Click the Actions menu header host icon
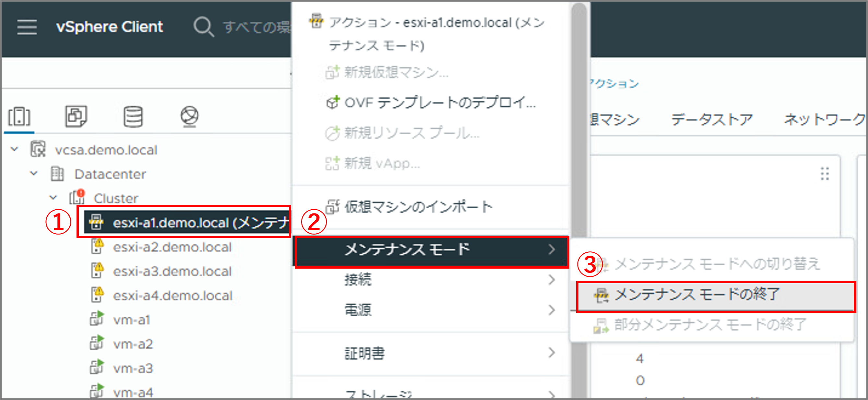This screenshot has height=400, width=868. pyautogui.click(x=316, y=21)
